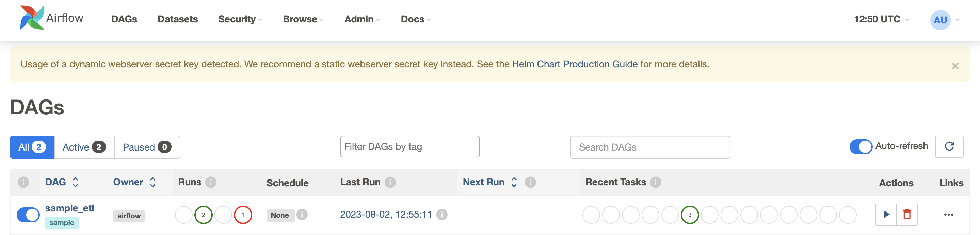
Task: Switch to the Paused DAGs tab
Action: (x=146, y=147)
